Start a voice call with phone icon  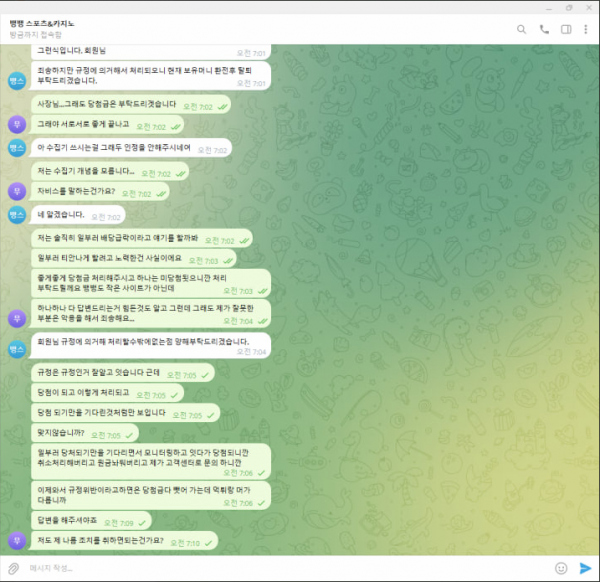point(544,29)
